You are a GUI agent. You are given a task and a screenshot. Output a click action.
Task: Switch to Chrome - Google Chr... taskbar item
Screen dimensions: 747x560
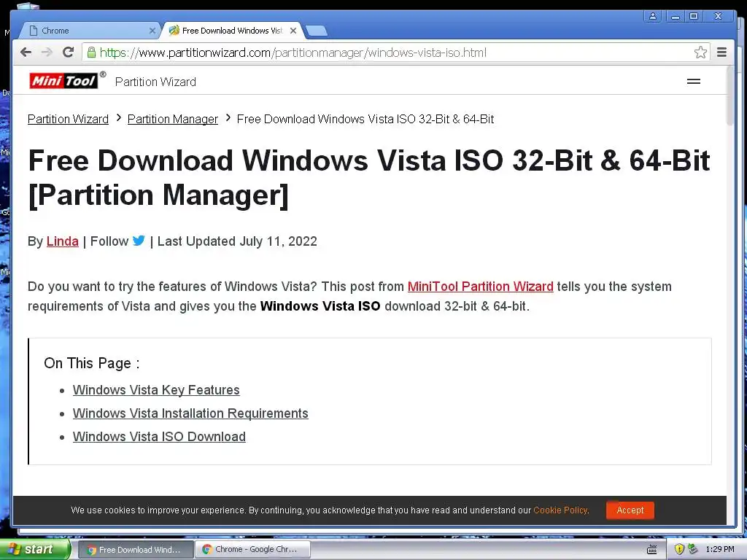[x=253, y=550]
